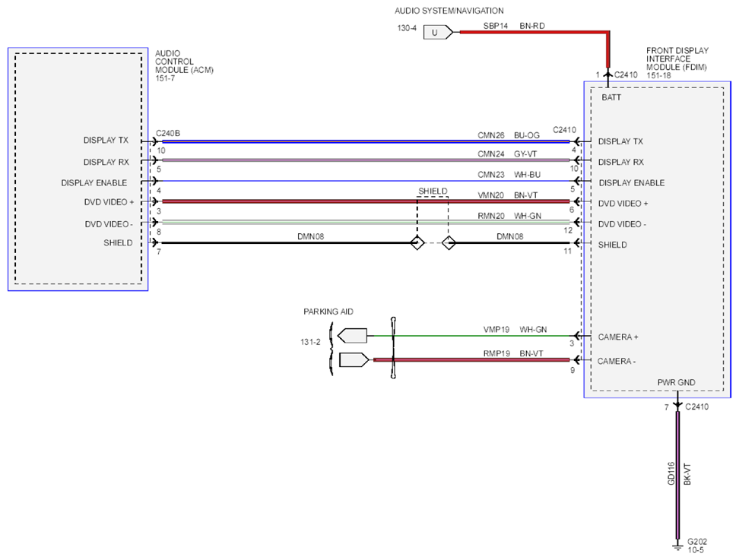Click the C2410 pin 1 BATT connector arrow

[x=608, y=74]
